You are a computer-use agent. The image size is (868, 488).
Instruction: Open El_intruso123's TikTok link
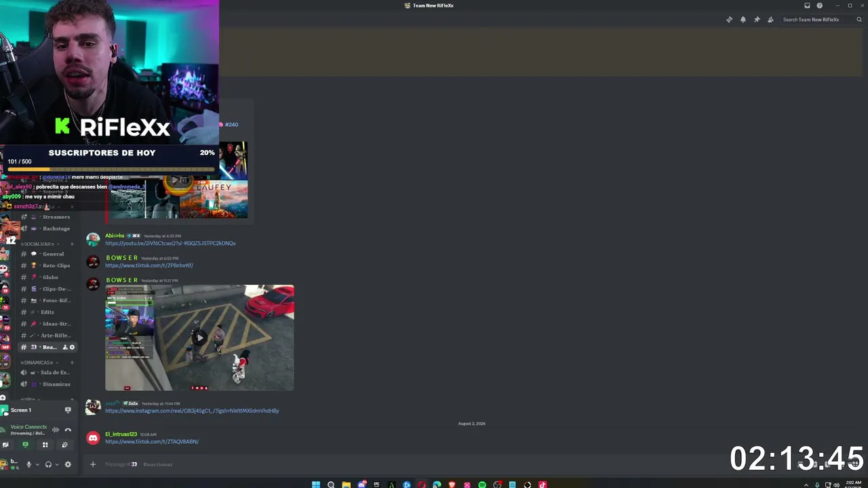tap(152, 442)
